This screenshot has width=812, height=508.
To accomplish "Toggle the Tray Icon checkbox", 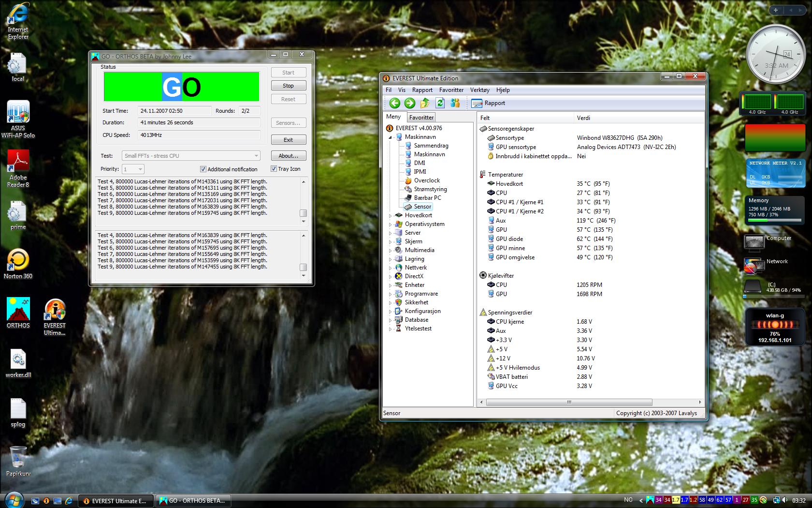I will pos(274,169).
